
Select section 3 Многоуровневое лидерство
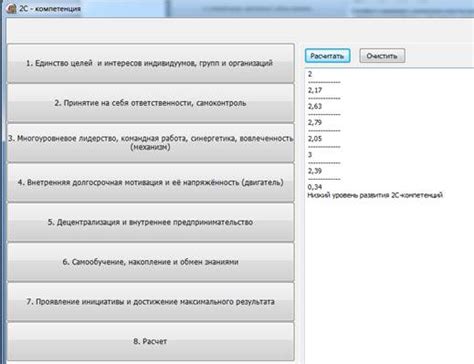tap(151, 143)
